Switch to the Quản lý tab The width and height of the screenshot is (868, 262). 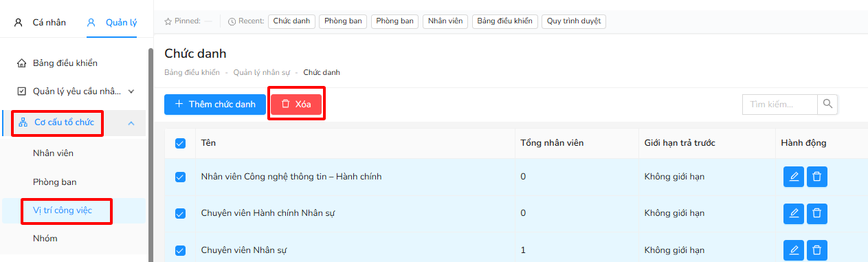[x=112, y=23]
